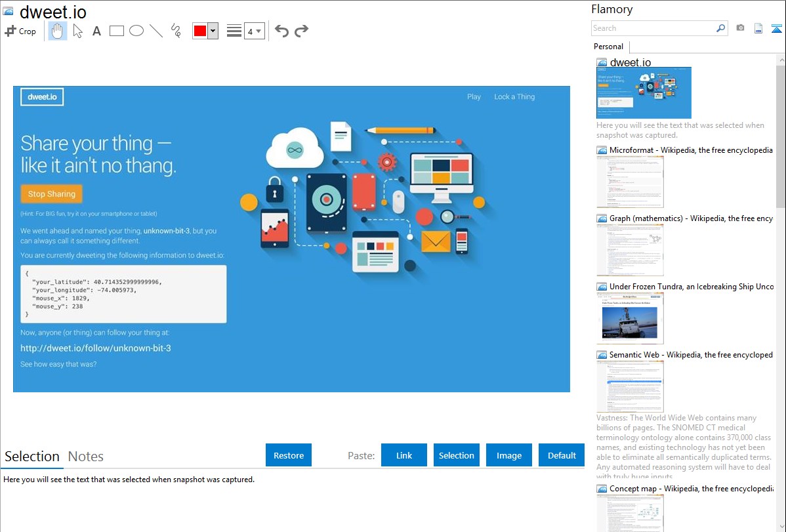Screen dimensions: 786x532
Task: Select the straight line tool
Action: 156,31
